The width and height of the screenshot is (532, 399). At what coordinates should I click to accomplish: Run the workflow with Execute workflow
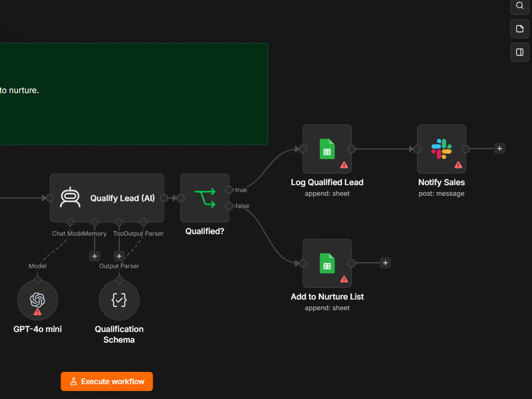107,381
